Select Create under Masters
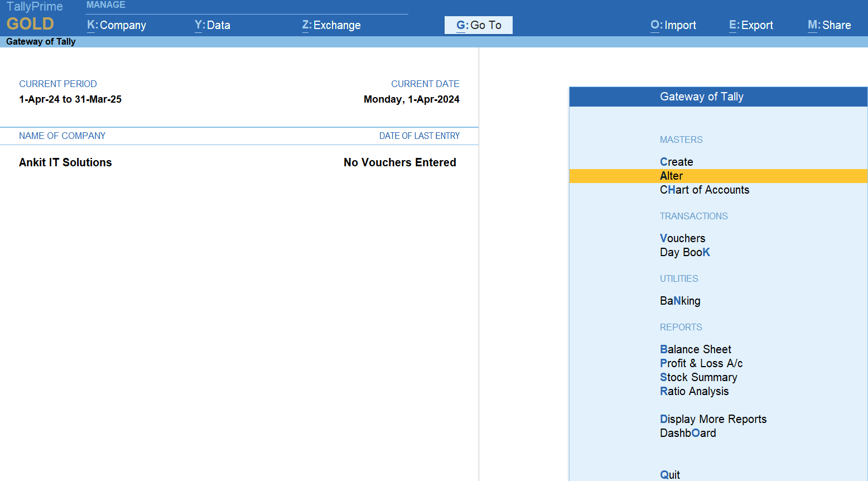The image size is (868, 481). click(x=676, y=162)
